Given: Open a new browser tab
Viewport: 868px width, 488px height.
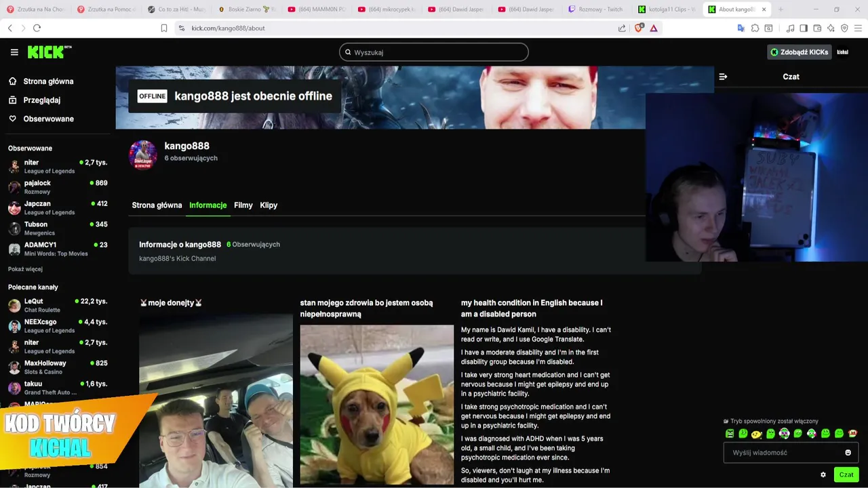Looking at the screenshot, I should pyautogui.click(x=781, y=9).
